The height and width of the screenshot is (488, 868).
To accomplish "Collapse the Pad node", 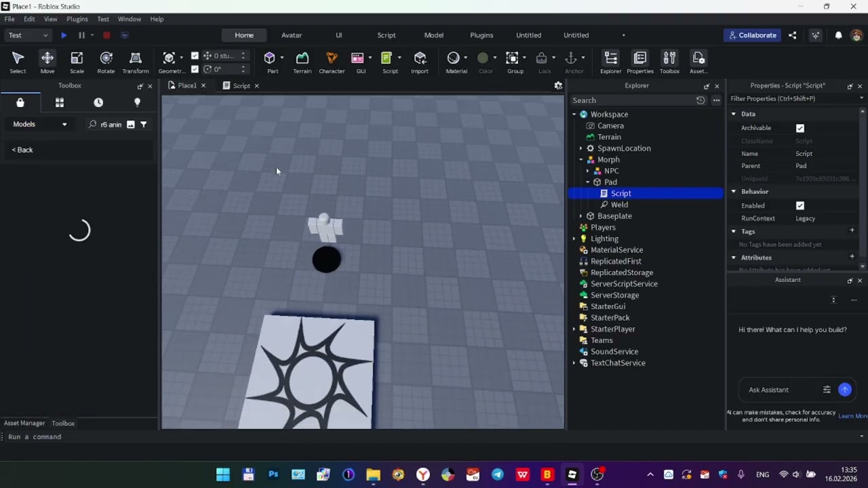I will tap(588, 182).
